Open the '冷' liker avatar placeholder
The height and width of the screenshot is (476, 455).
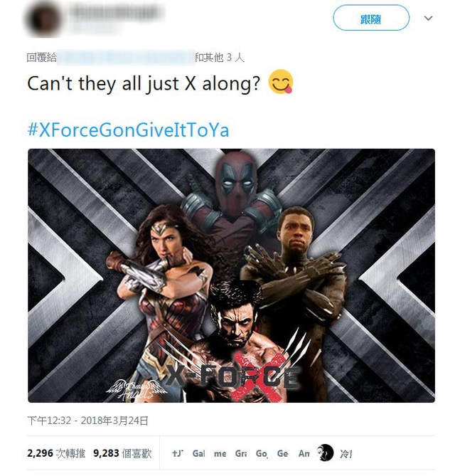[346, 453]
